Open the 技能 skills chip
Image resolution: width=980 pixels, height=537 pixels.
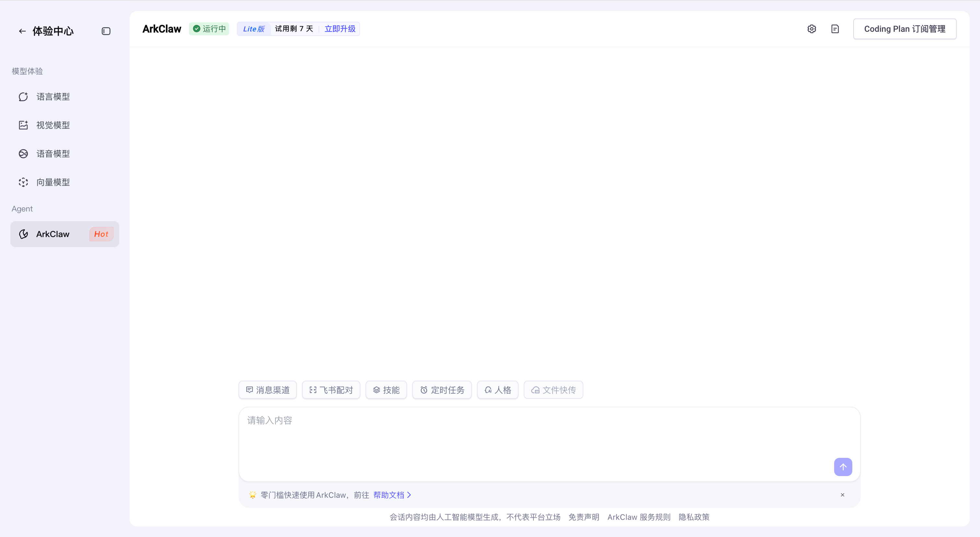coord(386,390)
